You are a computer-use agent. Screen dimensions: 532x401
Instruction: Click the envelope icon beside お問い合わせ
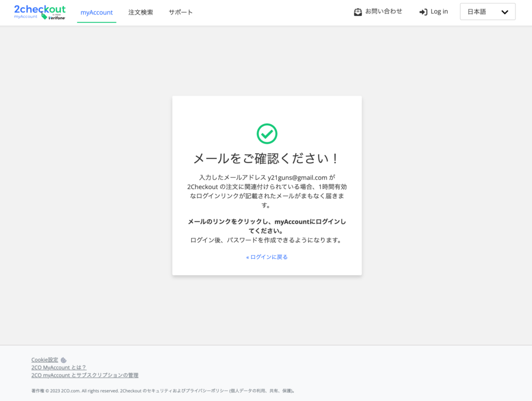357,12
